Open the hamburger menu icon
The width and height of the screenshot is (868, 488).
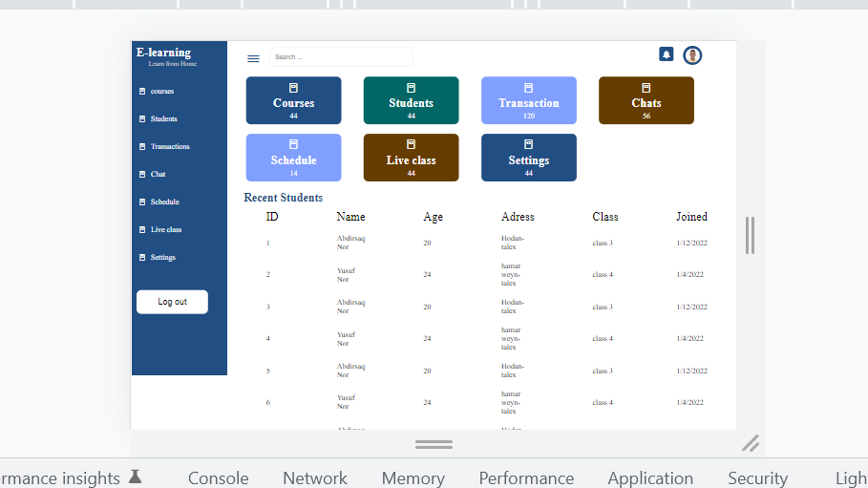click(x=253, y=58)
